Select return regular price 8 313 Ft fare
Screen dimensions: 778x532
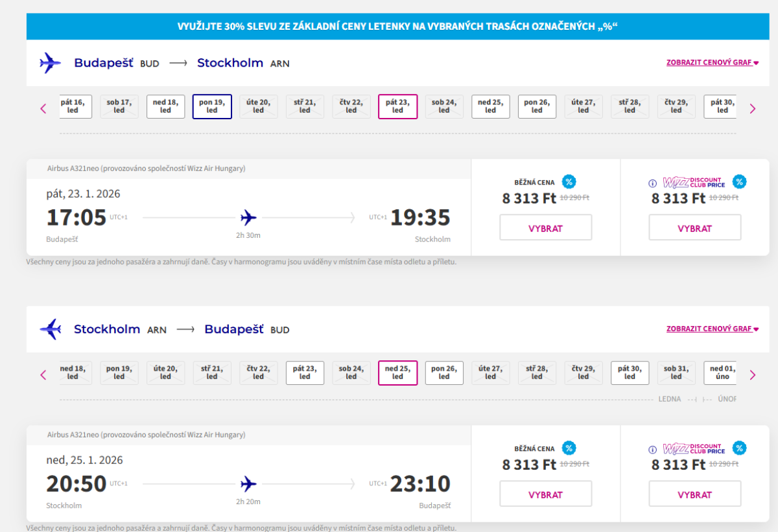coord(545,494)
